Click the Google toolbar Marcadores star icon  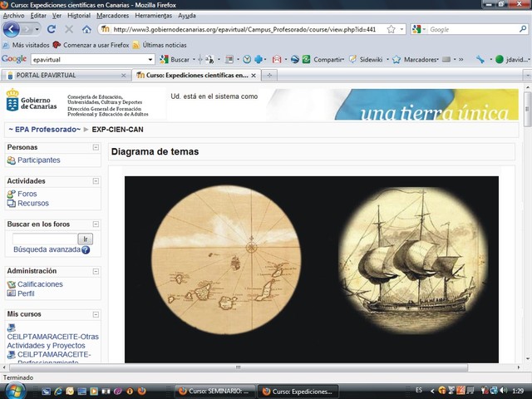[x=397, y=60]
